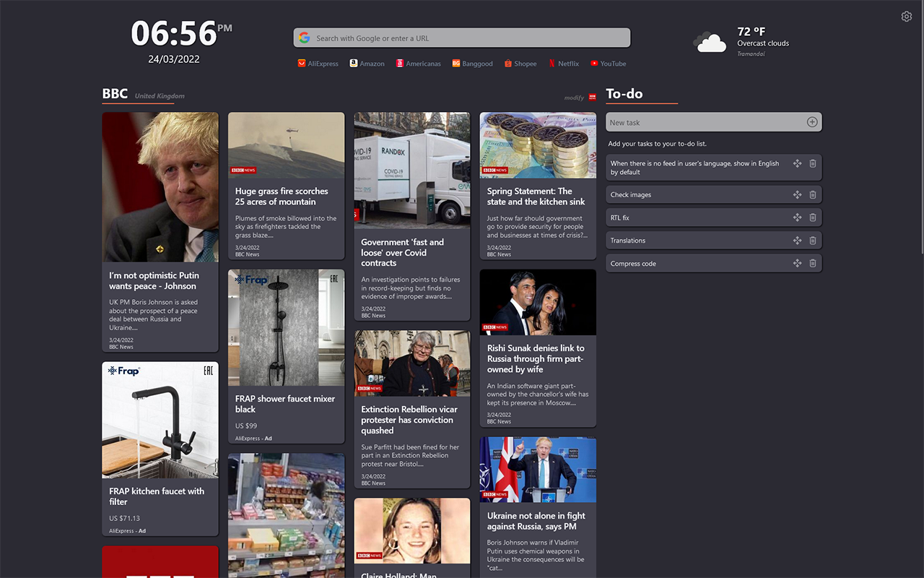Click the AliExpress shortcut icon
This screenshot has width=924, height=578.
(x=302, y=64)
